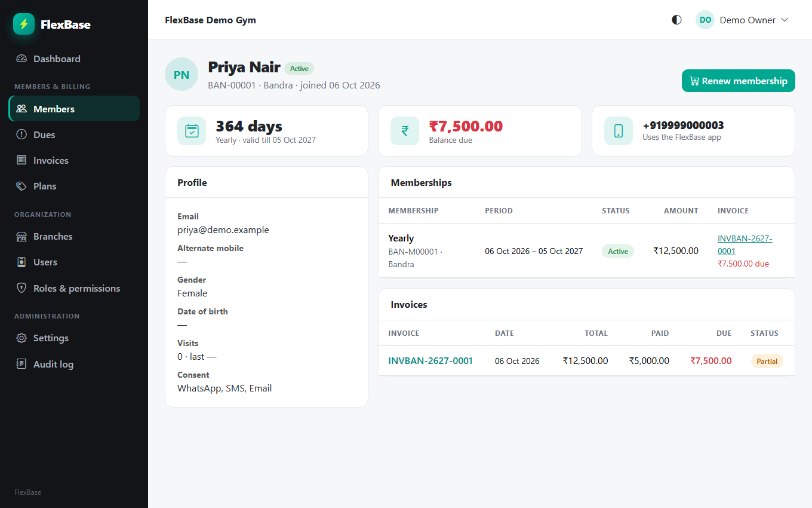The height and width of the screenshot is (508, 812).
Task: Toggle the dark/light theme switch
Action: 676,20
